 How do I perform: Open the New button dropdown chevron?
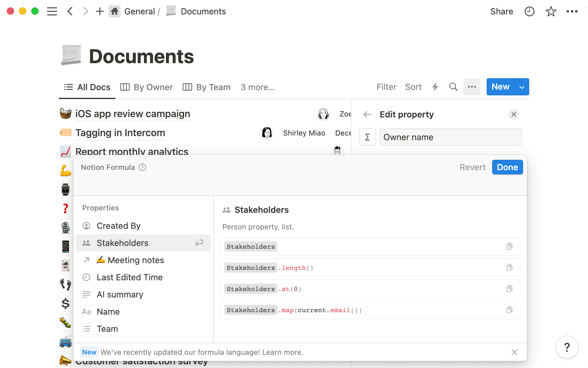click(521, 87)
